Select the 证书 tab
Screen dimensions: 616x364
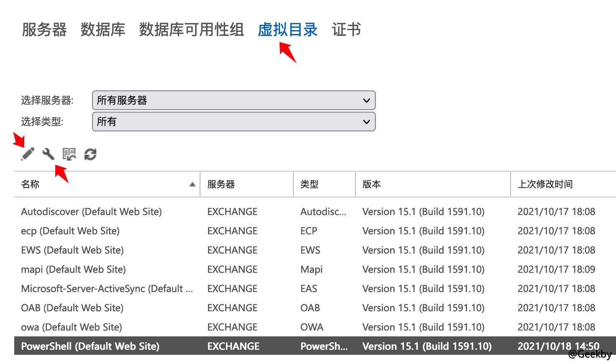click(346, 30)
